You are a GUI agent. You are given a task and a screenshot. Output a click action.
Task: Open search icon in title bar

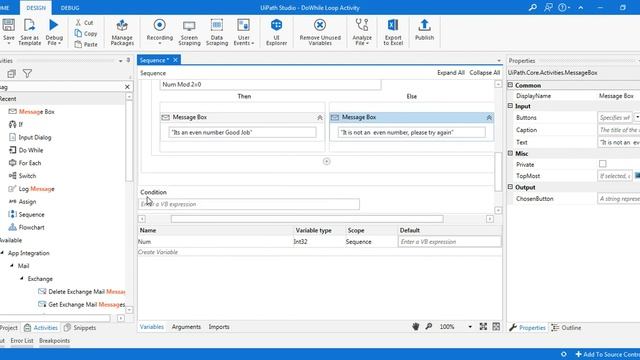[x=532, y=7]
